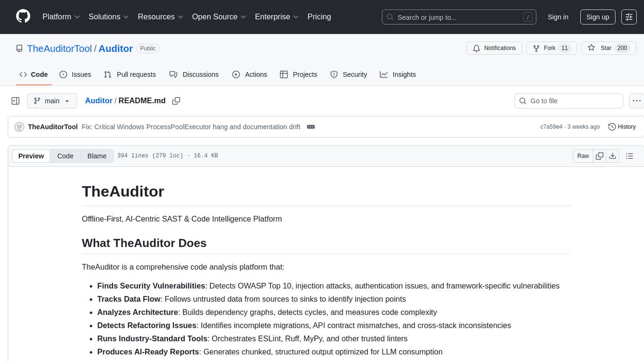Screen dimensions: 644x362
Task: Open the document outline list icon
Action: point(629,156)
